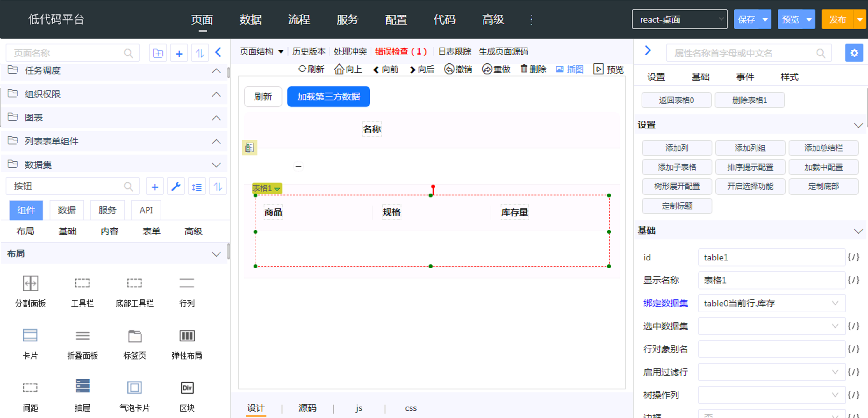Collapse the 设置 section in properties
This screenshot has width=868, height=418.
(858, 125)
